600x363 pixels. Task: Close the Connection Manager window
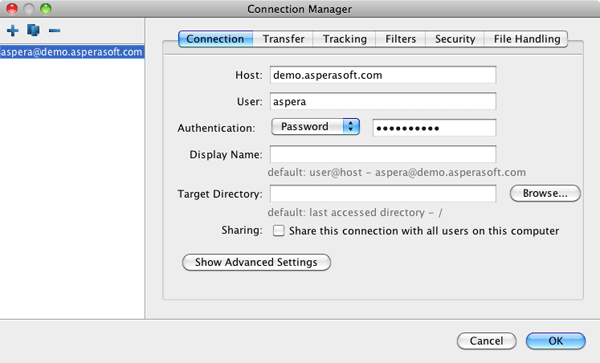[12, 9]
